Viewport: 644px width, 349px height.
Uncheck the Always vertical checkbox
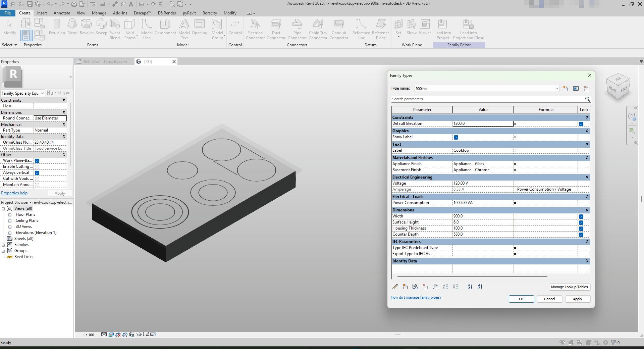tap(37, 173)
